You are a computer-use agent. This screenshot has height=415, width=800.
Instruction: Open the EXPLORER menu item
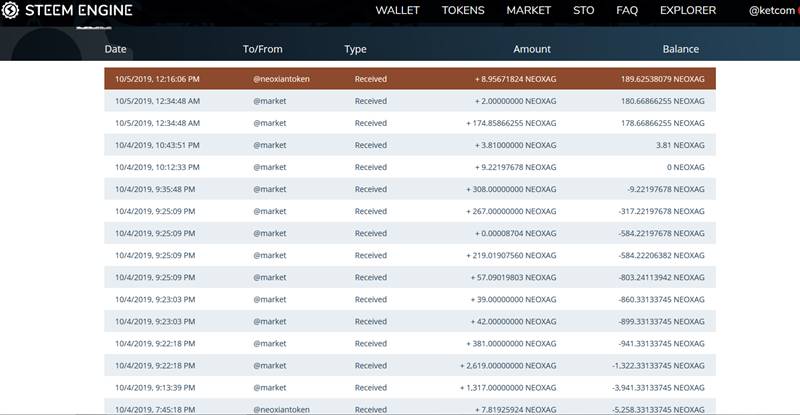click(x=688, y=10)
